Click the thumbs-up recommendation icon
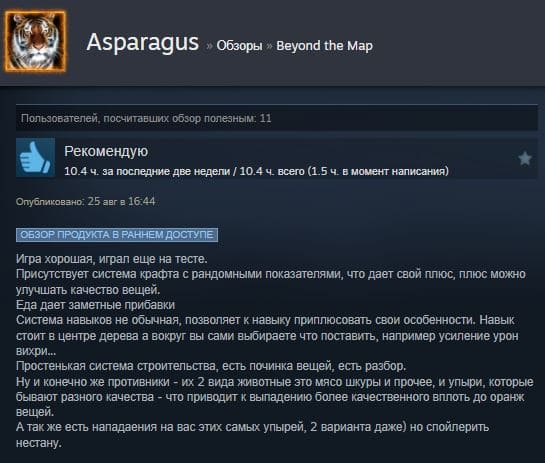The height and width of the screenshot is (463, 545). (x=35, y=157)
